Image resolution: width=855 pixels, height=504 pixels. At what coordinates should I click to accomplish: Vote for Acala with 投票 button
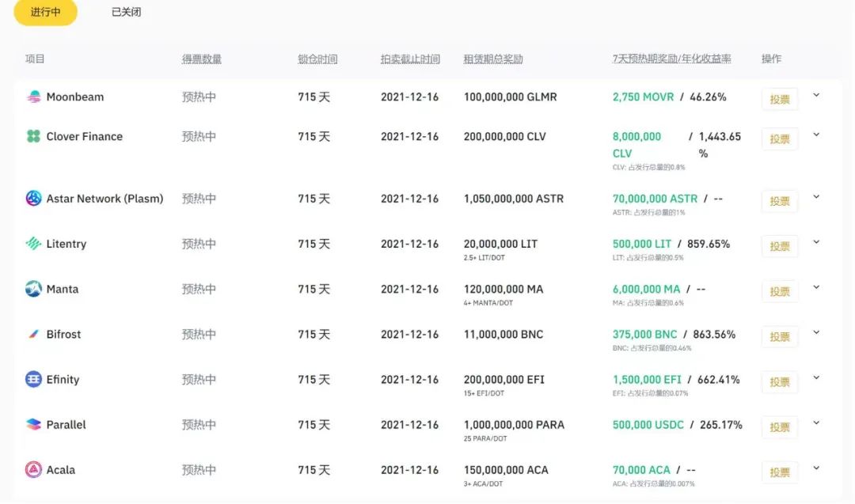[x=780, y=472]
